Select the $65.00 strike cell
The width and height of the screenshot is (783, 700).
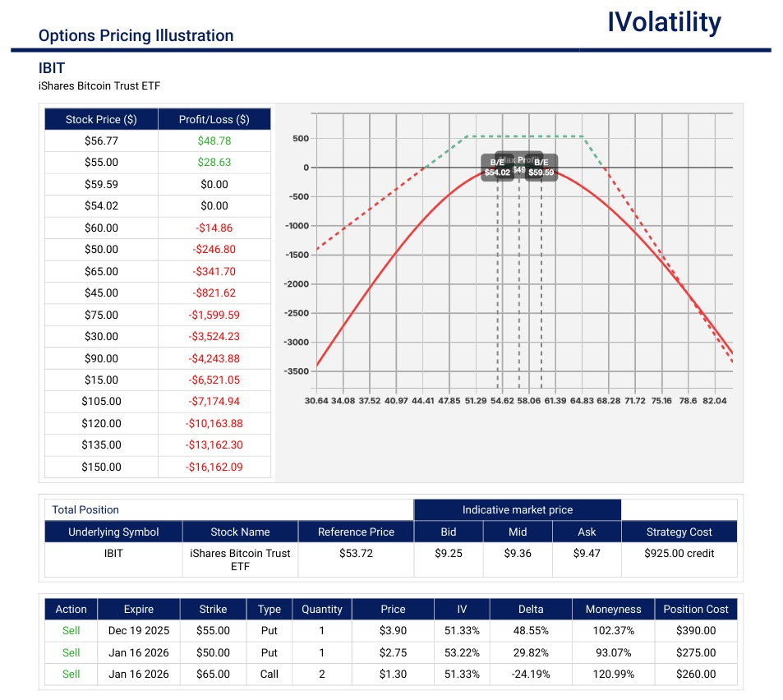214,674
